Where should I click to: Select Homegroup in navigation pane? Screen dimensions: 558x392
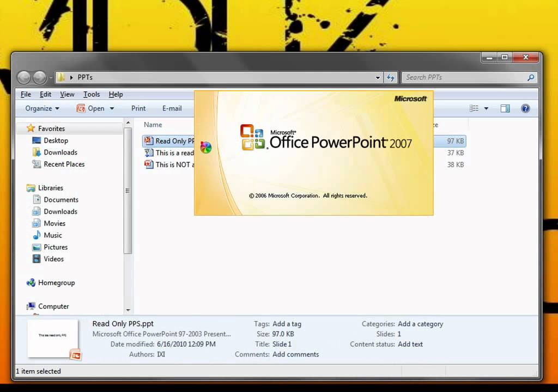click(56, 283)
